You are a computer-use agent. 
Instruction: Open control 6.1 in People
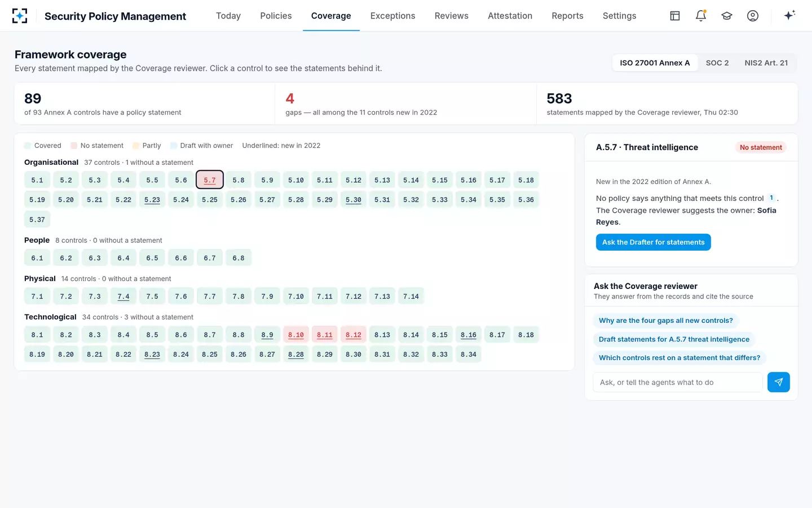37,258
